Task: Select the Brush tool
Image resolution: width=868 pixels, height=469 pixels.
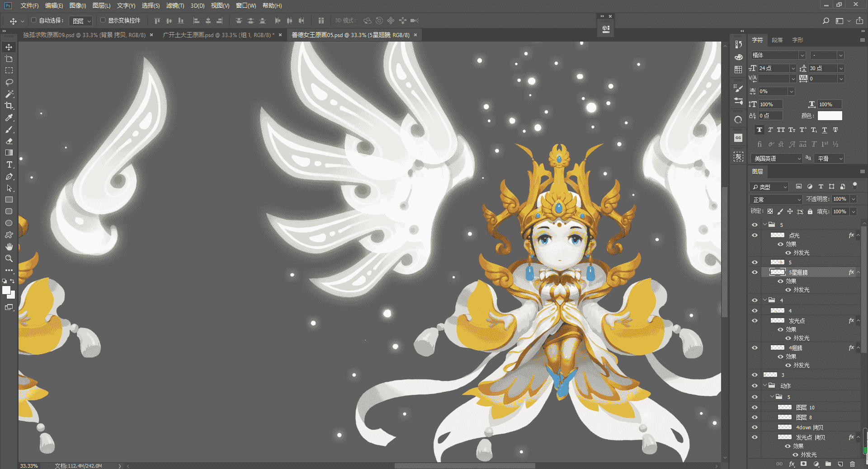Action: pyautogui.click(x=9, y=130)
